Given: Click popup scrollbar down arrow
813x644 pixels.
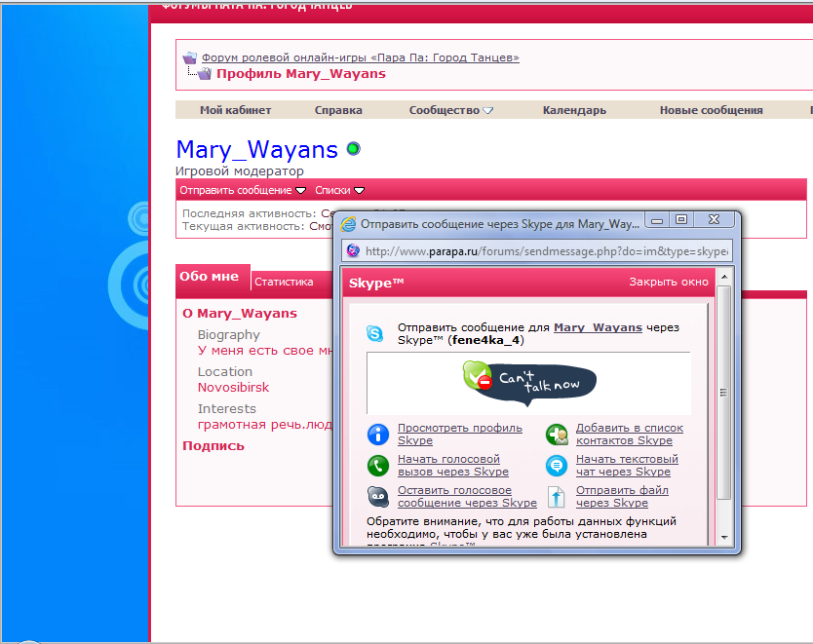Looking at the screenshot, I should (724, 537).
